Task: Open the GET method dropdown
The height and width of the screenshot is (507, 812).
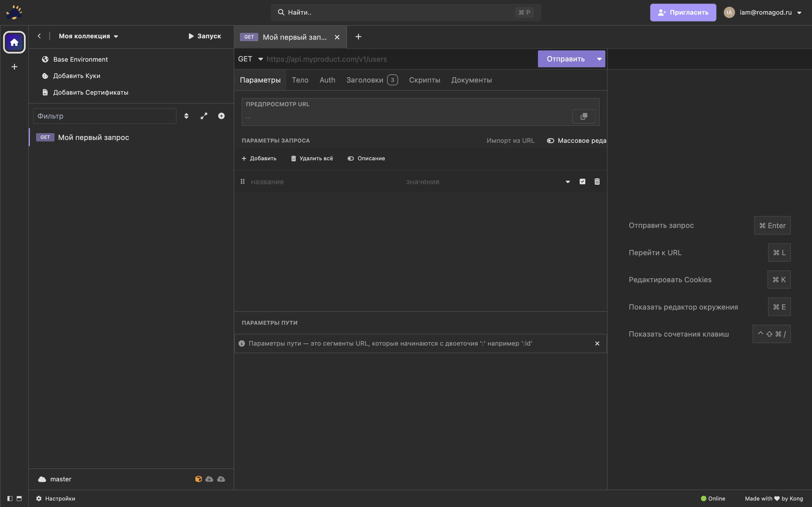Action: point(250,59)
